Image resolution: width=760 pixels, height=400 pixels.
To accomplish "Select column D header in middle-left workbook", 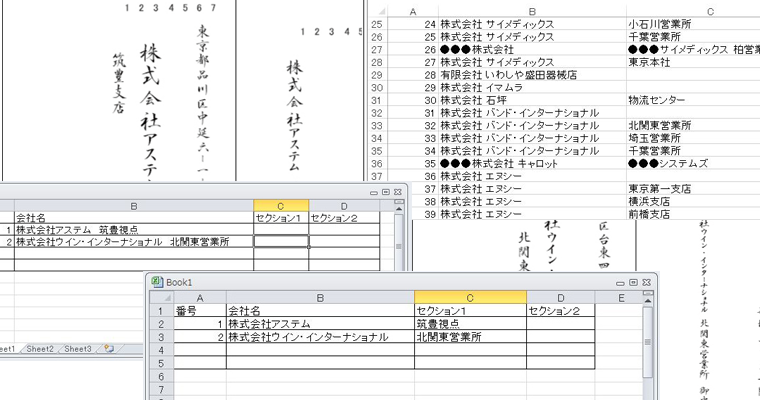I will 344,206.
